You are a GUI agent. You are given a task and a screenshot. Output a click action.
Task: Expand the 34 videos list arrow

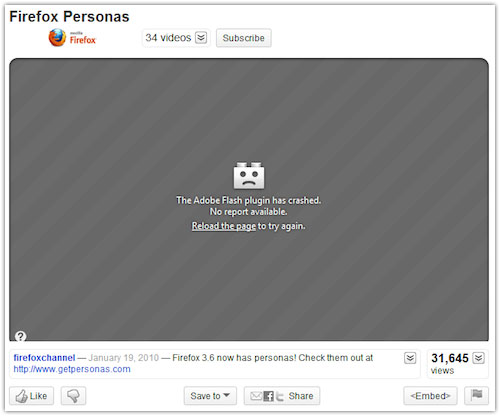201,38
